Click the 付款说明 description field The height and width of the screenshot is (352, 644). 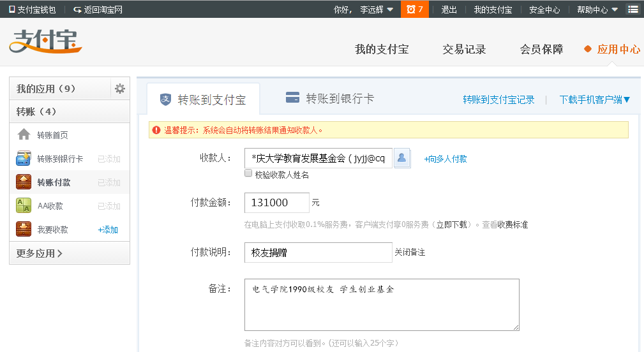coord(318,253)
